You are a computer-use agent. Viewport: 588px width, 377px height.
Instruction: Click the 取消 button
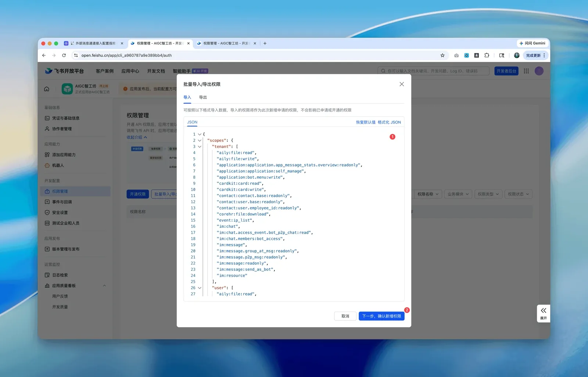[345, 316]
